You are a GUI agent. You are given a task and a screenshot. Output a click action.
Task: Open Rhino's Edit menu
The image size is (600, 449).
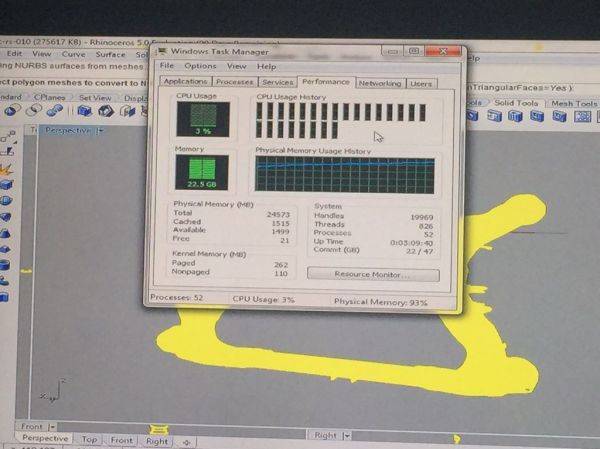click(14, 54)
